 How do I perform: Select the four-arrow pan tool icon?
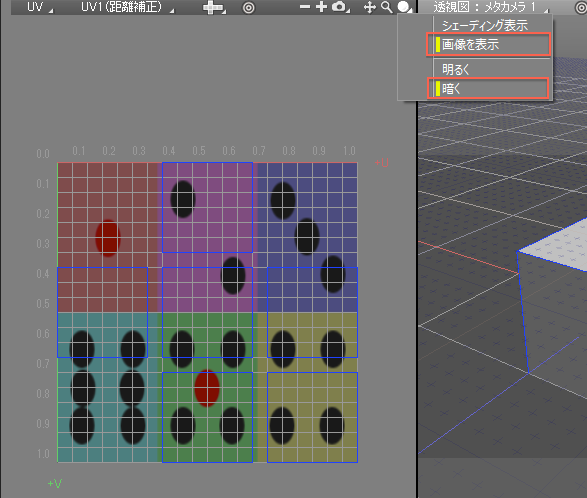click(x=370, y=7)
